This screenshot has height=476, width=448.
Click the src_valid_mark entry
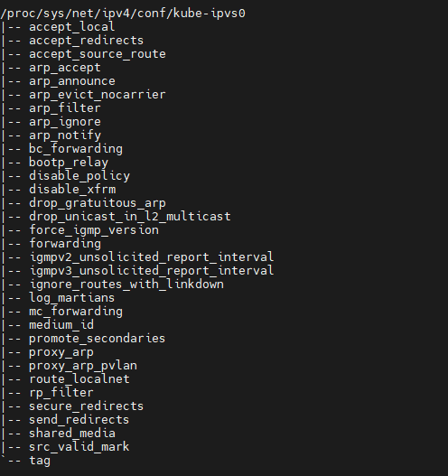click(79, 447)
